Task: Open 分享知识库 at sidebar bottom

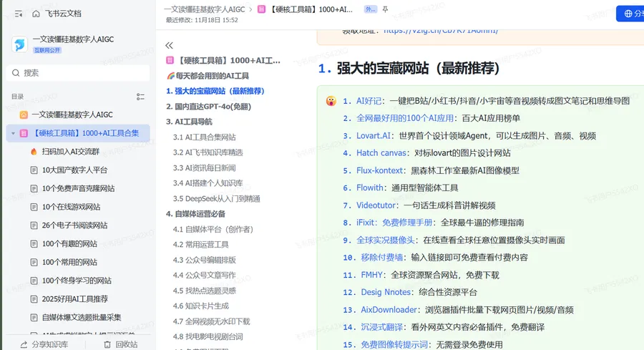Action: coord(44,345)
